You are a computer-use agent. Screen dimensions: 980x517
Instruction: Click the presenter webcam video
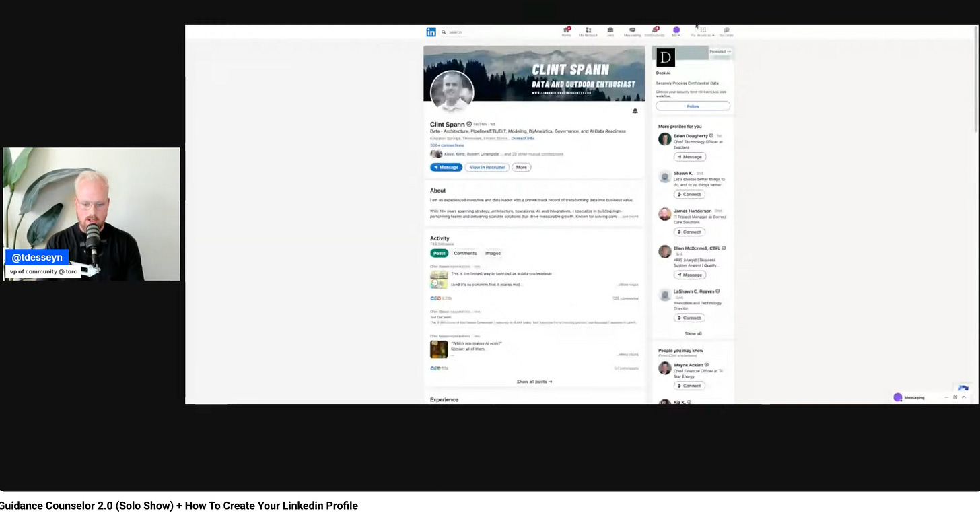(x=92, y=214)
